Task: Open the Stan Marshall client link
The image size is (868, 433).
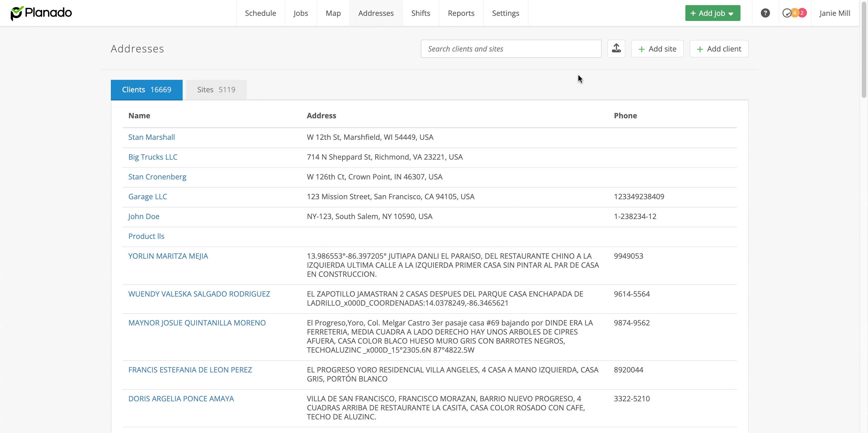Action: 151,137
